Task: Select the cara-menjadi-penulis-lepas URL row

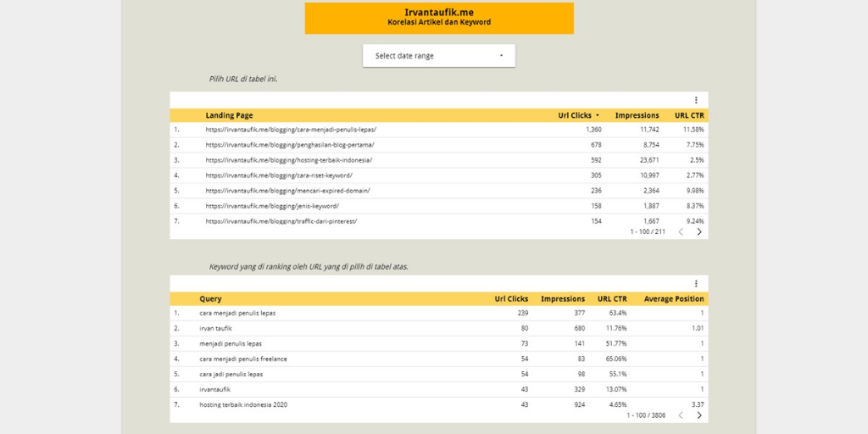Action: [438, 130]
